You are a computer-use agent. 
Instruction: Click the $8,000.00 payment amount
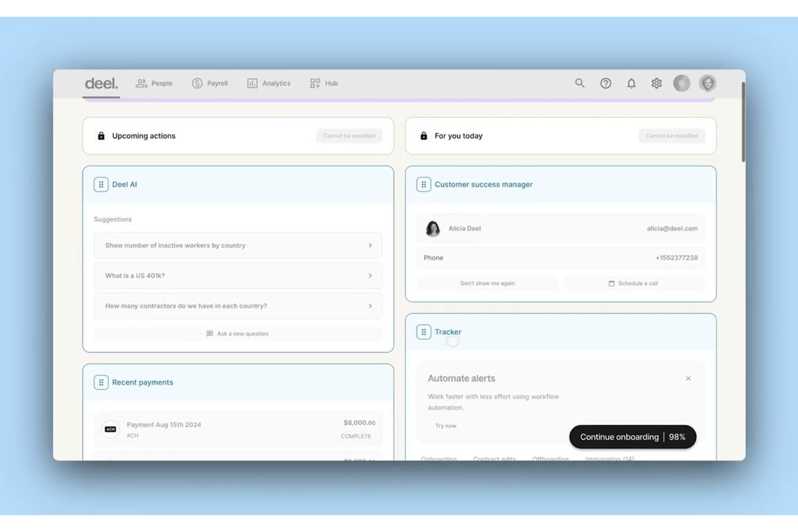359,423
